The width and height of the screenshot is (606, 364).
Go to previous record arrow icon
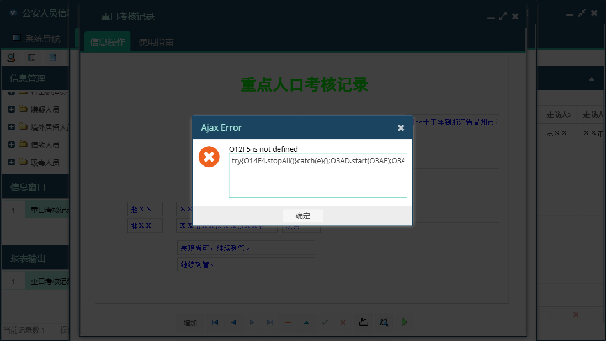coord(233,322)
